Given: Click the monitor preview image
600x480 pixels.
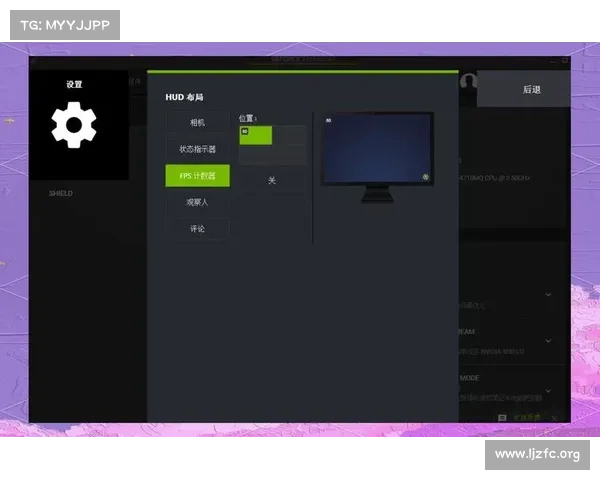Looking at the screenshot, I should click(x=377, y=150).
